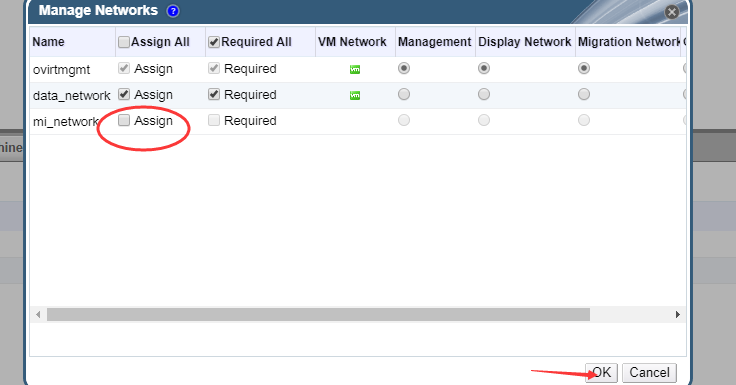Click the Name column header

tap(73, 42)
